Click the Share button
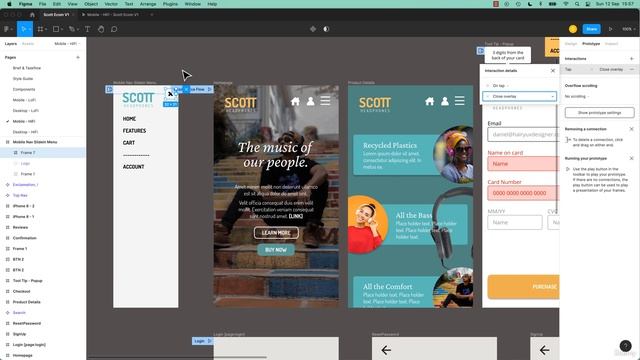 (x=591, y=29)
